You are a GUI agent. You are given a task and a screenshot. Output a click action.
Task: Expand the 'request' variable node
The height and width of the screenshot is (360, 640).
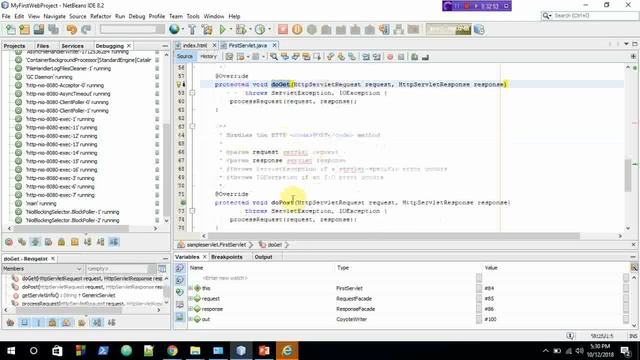point(190,299)
